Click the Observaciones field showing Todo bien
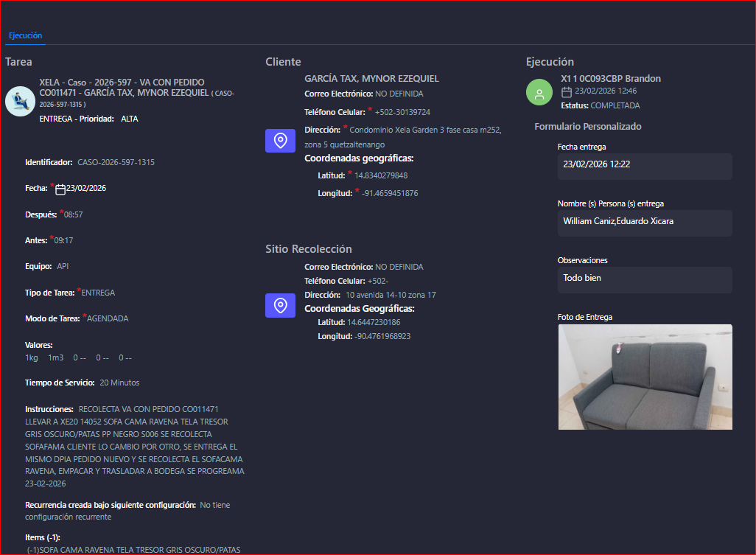This screenshot has height=555, width=756. [644, 279]
